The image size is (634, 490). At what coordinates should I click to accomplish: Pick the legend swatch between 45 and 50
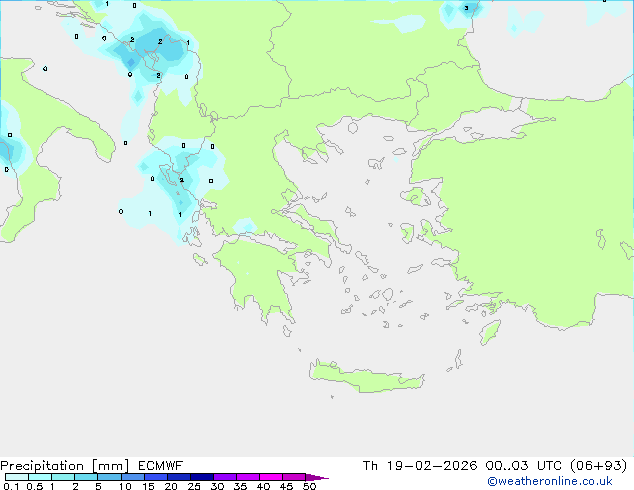pyautogui.click(x=294, y=477)
